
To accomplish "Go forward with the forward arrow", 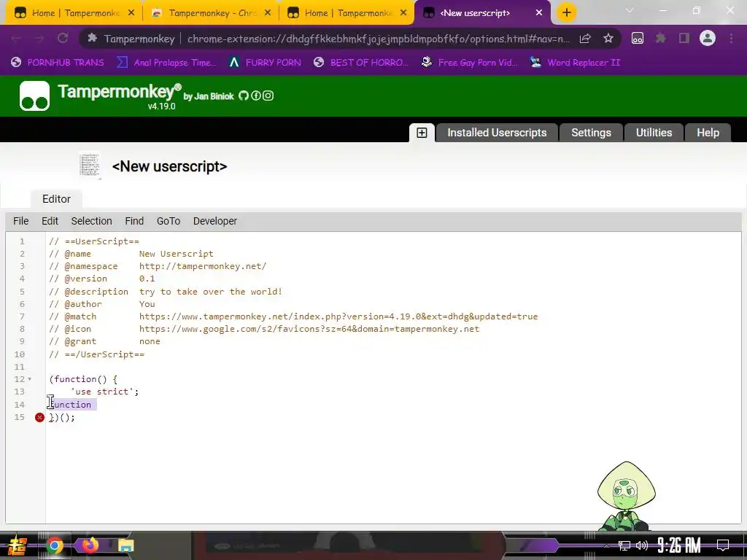I will (x=39, y=38).
